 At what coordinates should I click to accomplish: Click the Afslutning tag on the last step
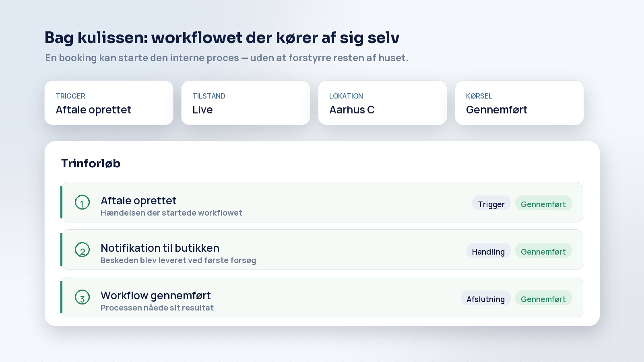pyautogui.click(x=485, y=298)
